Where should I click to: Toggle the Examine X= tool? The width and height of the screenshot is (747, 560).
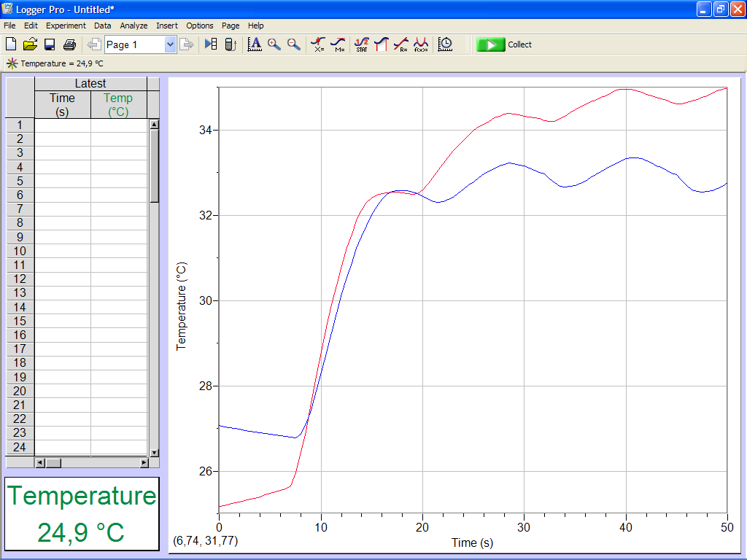click(x=318, y=44)
